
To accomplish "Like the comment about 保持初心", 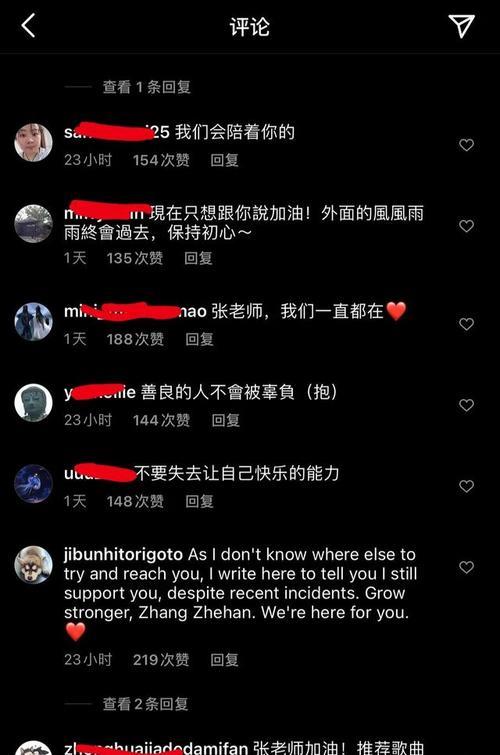I will [466, 226].
